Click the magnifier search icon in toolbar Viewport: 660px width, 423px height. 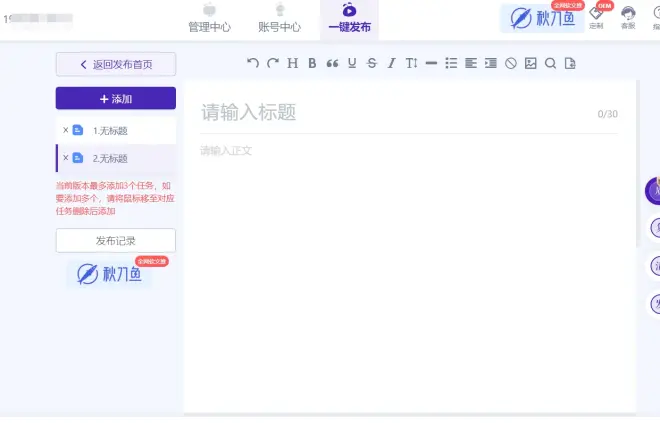550,63
